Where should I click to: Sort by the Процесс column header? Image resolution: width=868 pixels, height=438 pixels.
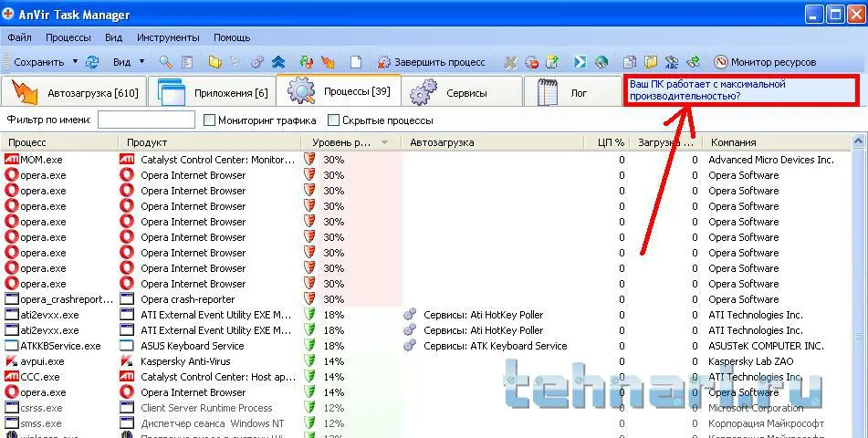click(60, 142)
